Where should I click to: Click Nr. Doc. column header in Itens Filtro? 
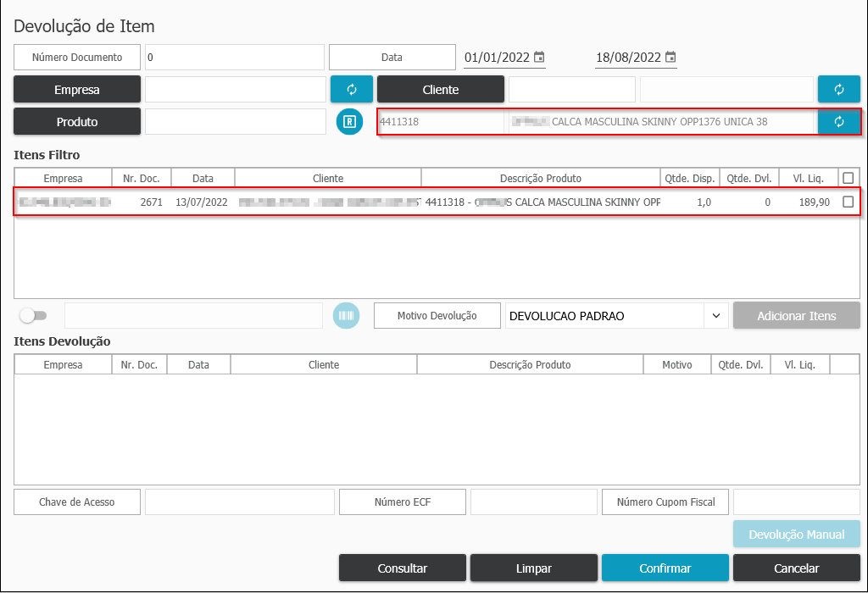[142, 178]
